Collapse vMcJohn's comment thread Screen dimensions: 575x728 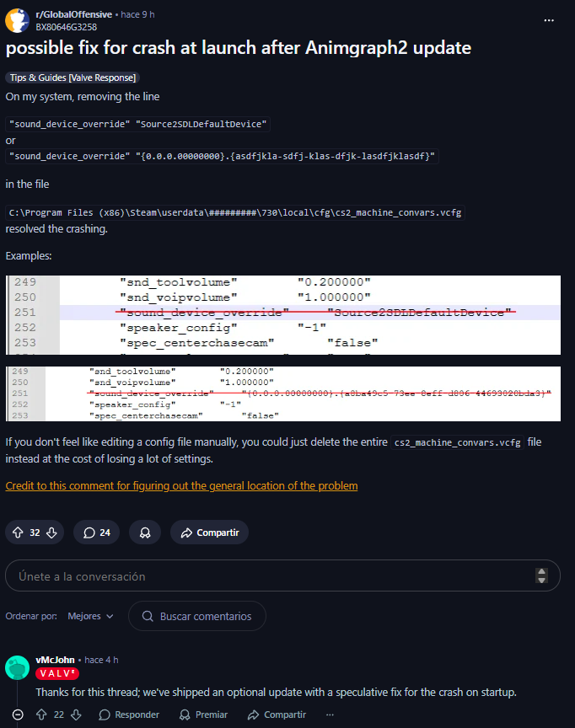click(18, 715)
